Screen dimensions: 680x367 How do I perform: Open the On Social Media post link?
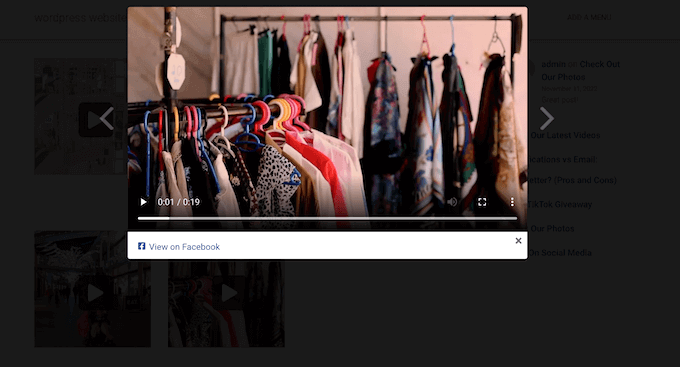point(560,253)
